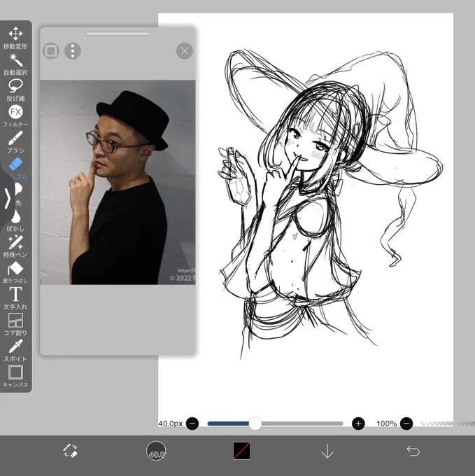Choose the Blur tool (ぼかし)
Screen dimensions: 475x476
15,220
